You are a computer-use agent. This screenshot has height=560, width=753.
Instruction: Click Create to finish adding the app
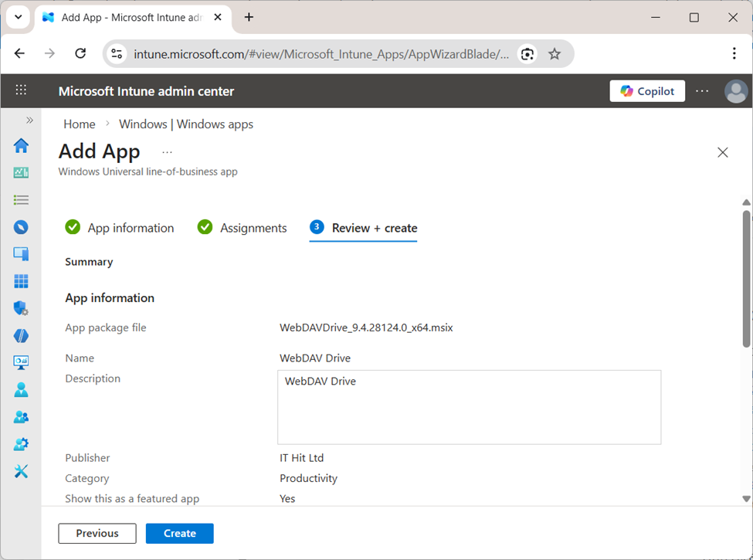(x=179, y=533)
